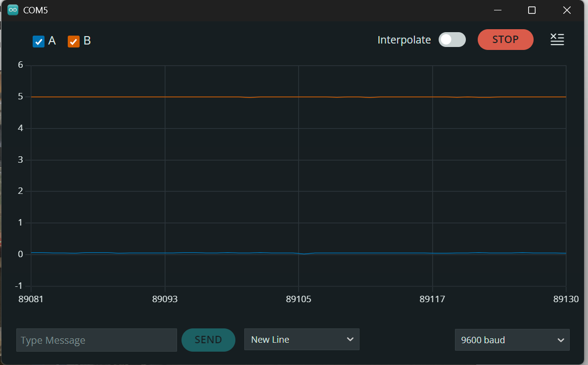
Task: Maximize the COM5 plotter window
Action: (532, 10)
